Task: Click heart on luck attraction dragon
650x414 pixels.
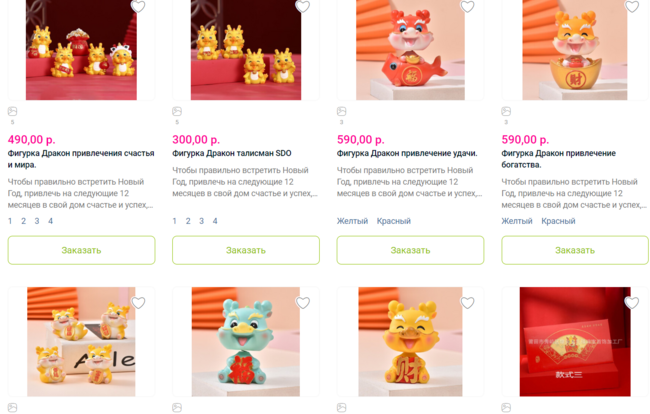Action: tap(467, 6)
